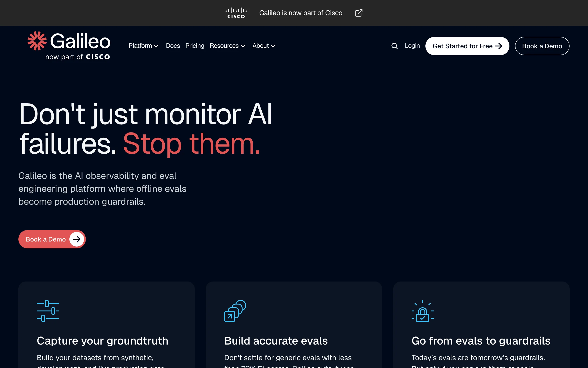Select the 'Build accurate evals' card heading
Screen dimensions: 588x368
(276, 341)
